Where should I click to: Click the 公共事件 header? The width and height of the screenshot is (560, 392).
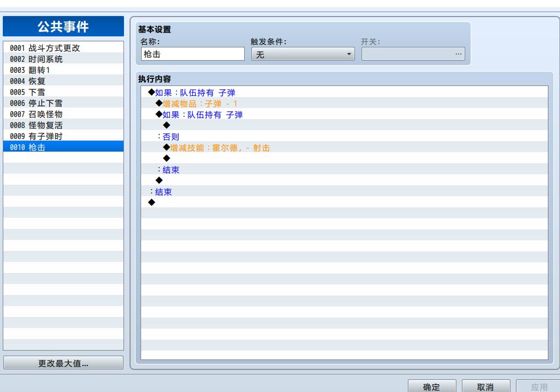pos(63,26)
